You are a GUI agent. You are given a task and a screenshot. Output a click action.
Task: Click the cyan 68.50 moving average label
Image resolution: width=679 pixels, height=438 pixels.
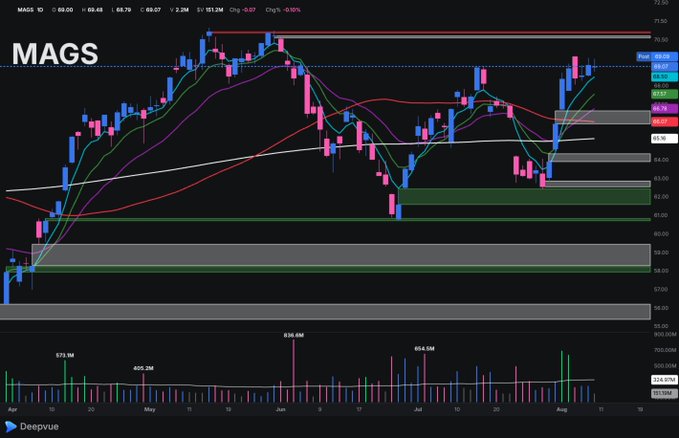coord(664,76)
